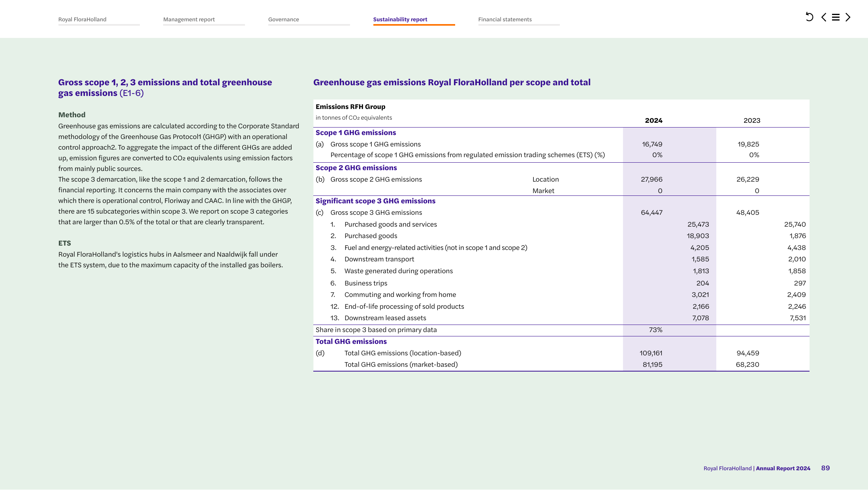Click scope 2 location value 26,229
868x490 pixels.
(x=747, y=179)
